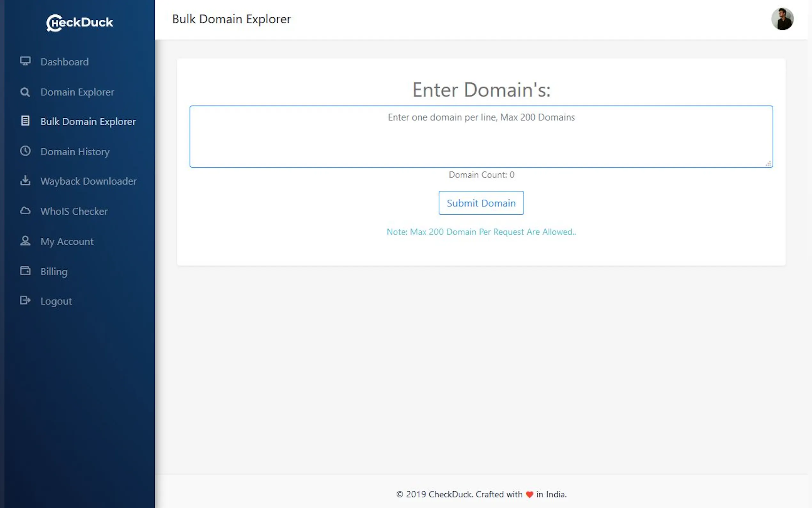The width and height of the screenshot is (812, 508).
Task: Open the Billing section
Action: click(54, 272)
